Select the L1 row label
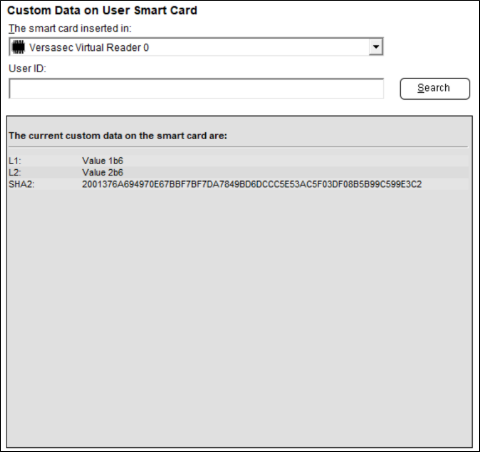Screen dimensions: 480x452 point(15,161)
